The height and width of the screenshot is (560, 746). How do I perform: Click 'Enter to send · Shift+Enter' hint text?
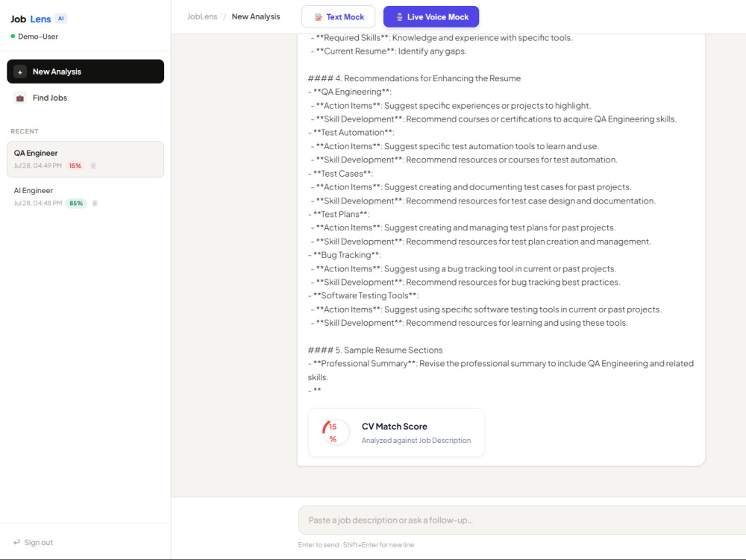coord(357,545)
